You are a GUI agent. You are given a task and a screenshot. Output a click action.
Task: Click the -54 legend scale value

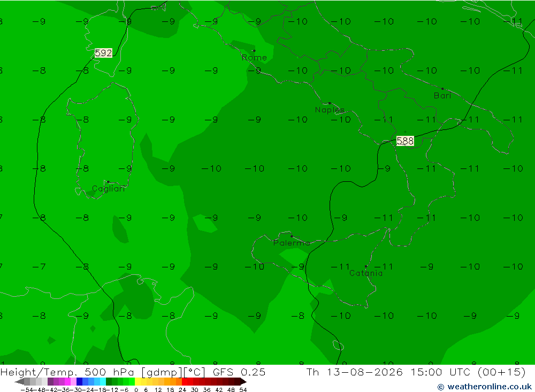(x=27, y=390)
